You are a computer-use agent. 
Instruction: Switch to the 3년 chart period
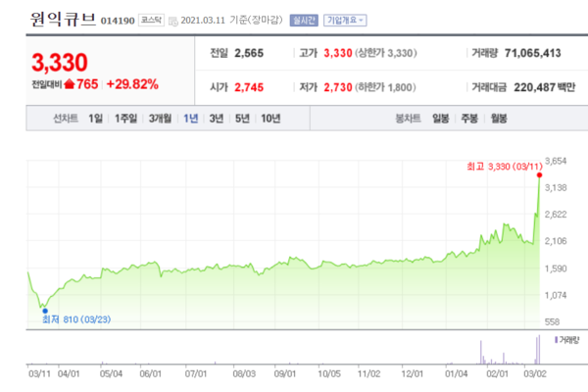pyautogui.click(x=217, y=119)
